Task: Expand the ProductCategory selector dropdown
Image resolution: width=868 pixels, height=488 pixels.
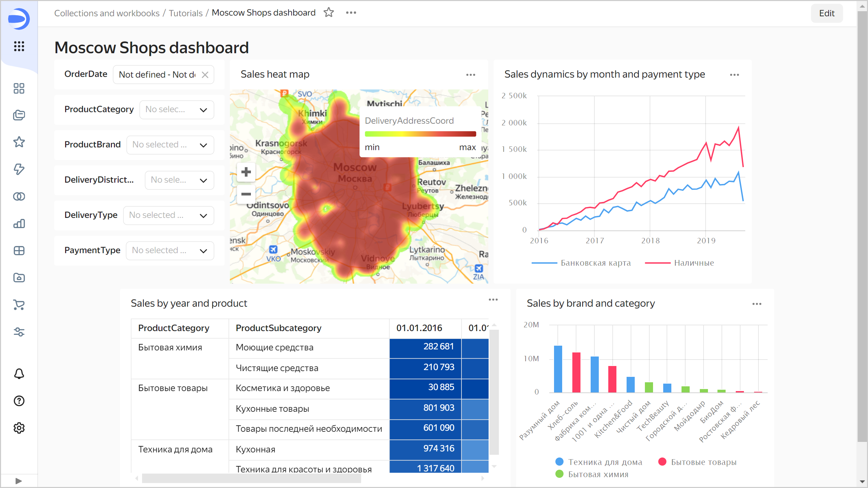Action: coord(177,110)
